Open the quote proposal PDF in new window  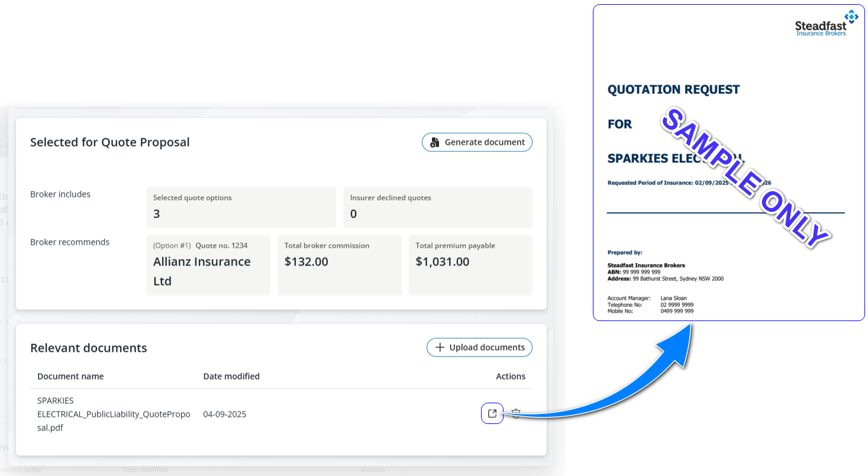pos(492,413)
